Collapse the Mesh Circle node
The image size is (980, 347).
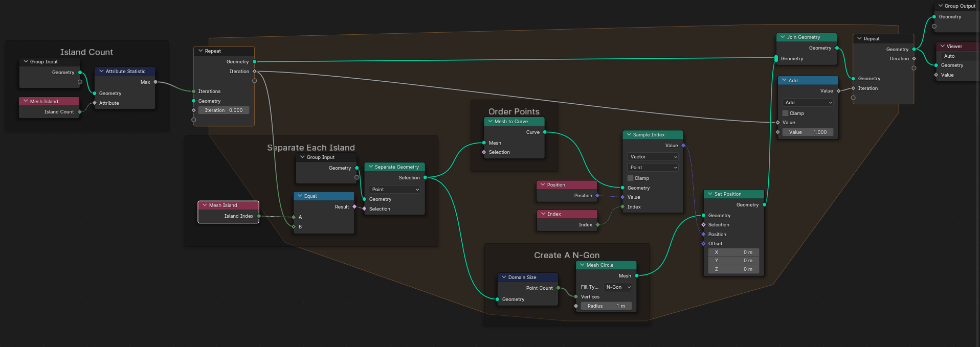[x=582, y=265]
